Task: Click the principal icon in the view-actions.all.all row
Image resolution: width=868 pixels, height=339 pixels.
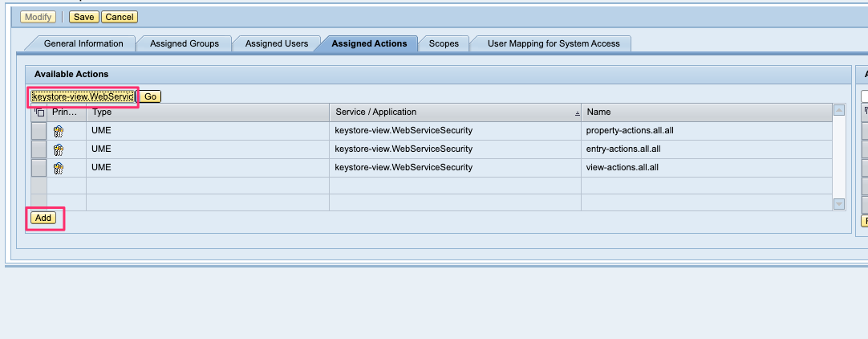Action: pos(59,169)
